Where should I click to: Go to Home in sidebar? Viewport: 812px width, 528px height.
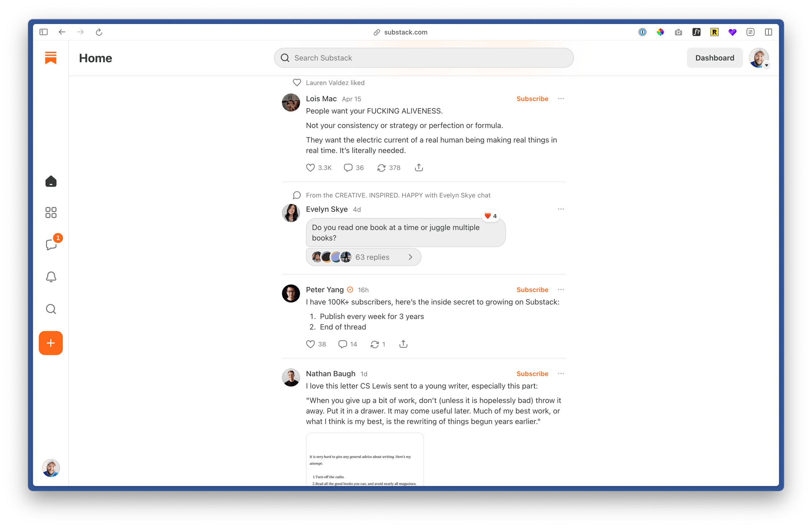point(51,181)
